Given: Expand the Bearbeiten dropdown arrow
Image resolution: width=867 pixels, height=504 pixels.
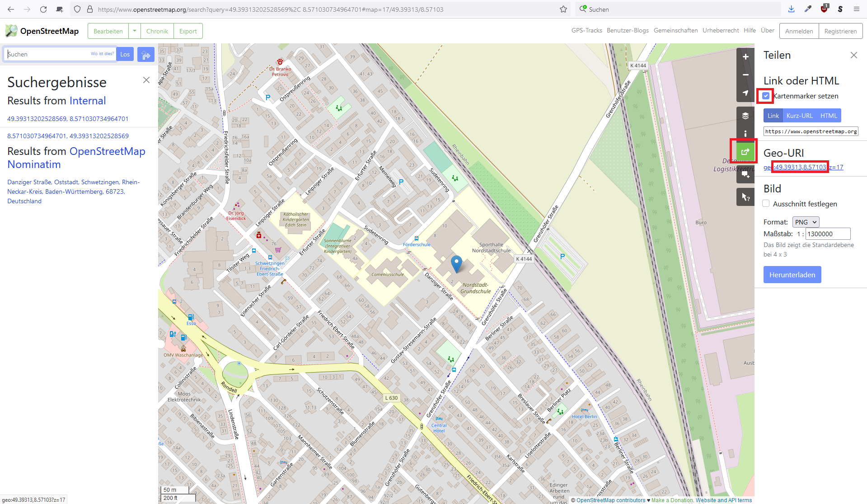Looking at the screenshot, I should (x=134, y=31).
